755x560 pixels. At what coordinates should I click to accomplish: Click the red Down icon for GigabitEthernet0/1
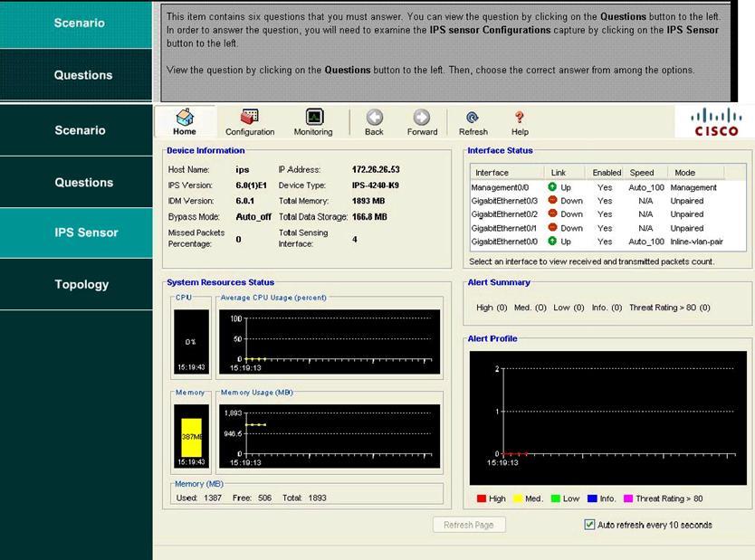(552, 228)
